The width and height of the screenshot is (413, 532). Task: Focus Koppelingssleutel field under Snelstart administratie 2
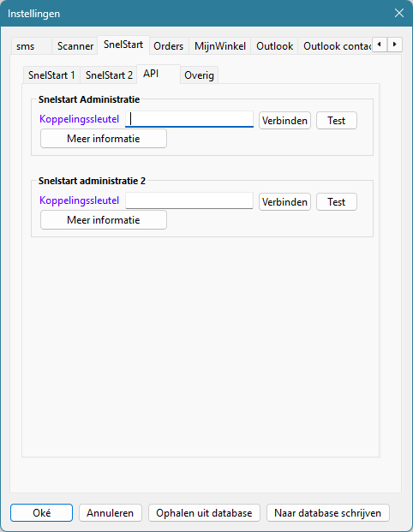coord(189,200)
